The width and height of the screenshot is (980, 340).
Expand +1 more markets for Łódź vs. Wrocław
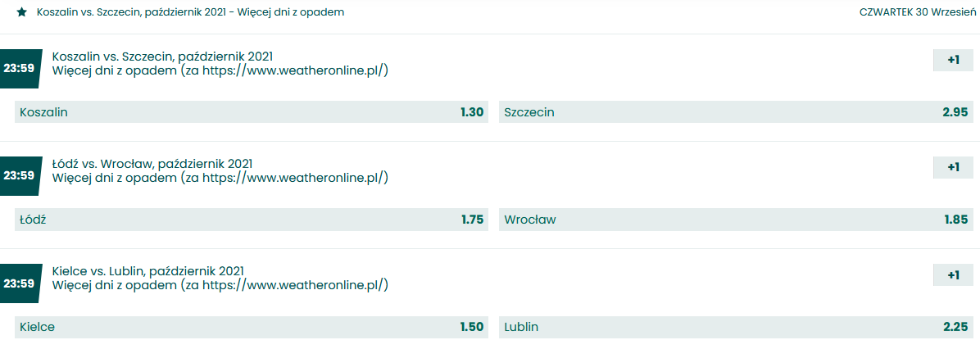[952, 167]
